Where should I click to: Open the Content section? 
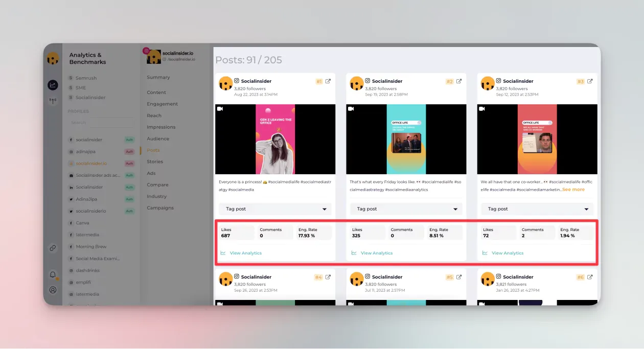[x=156, y=92]
